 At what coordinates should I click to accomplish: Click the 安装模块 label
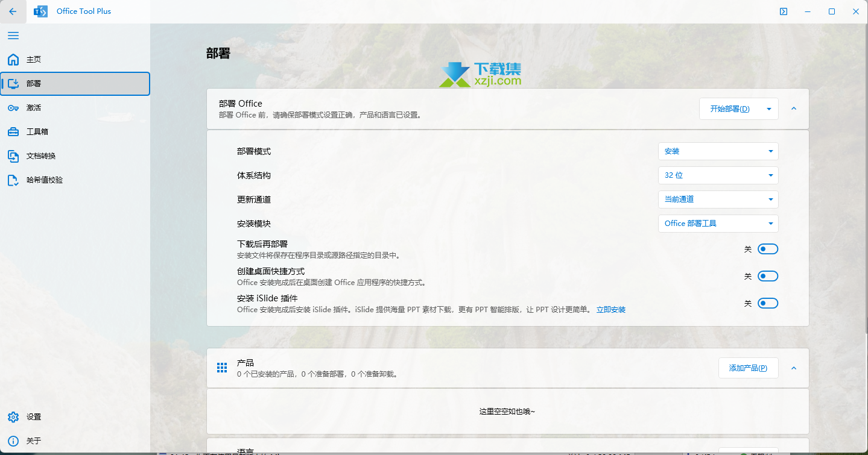coord(254,224)
